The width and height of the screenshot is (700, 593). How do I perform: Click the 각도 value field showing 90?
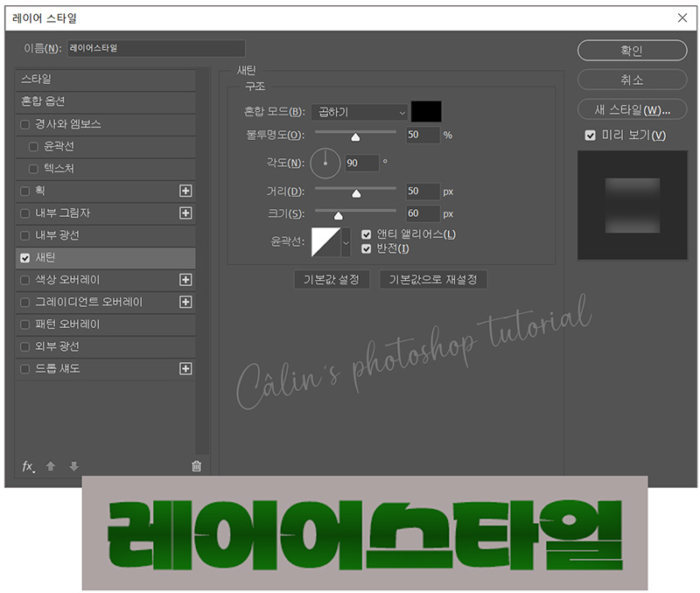362,163
